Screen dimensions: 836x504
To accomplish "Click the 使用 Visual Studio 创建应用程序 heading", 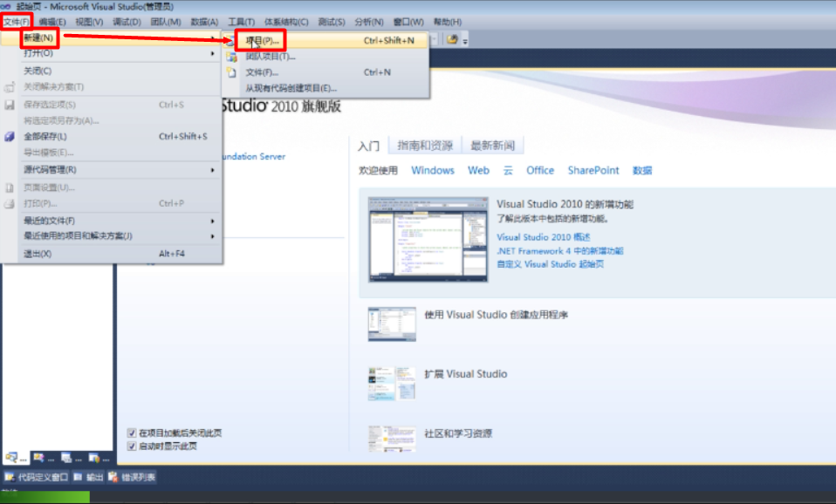I will [496, 315].
